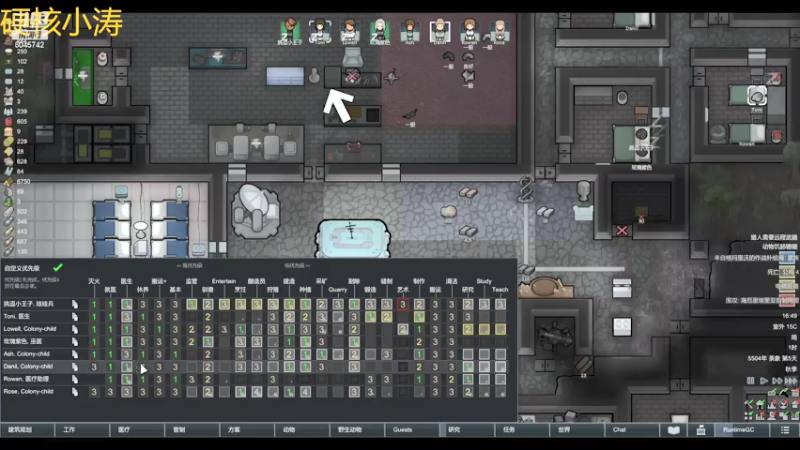This screenshot has width=800, height=450.
Task: Sort by 灭火 firefighting column header
Action: click(x=94, y=281)
